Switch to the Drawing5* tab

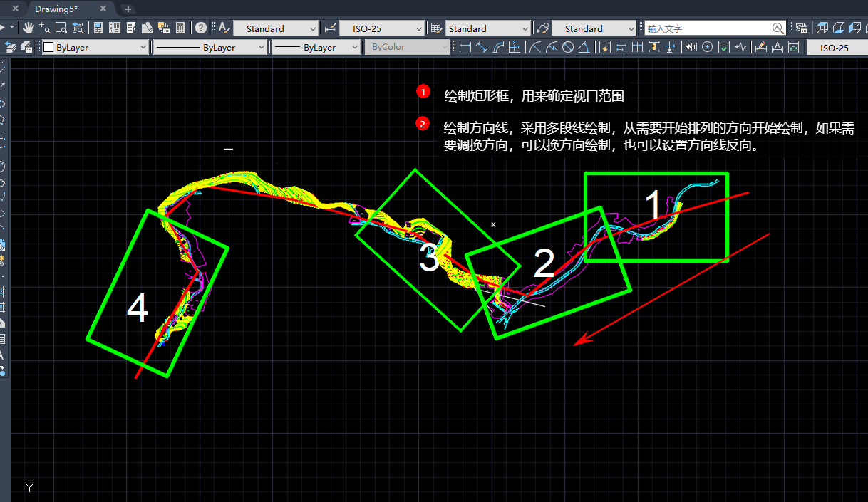tap(56, 9)
